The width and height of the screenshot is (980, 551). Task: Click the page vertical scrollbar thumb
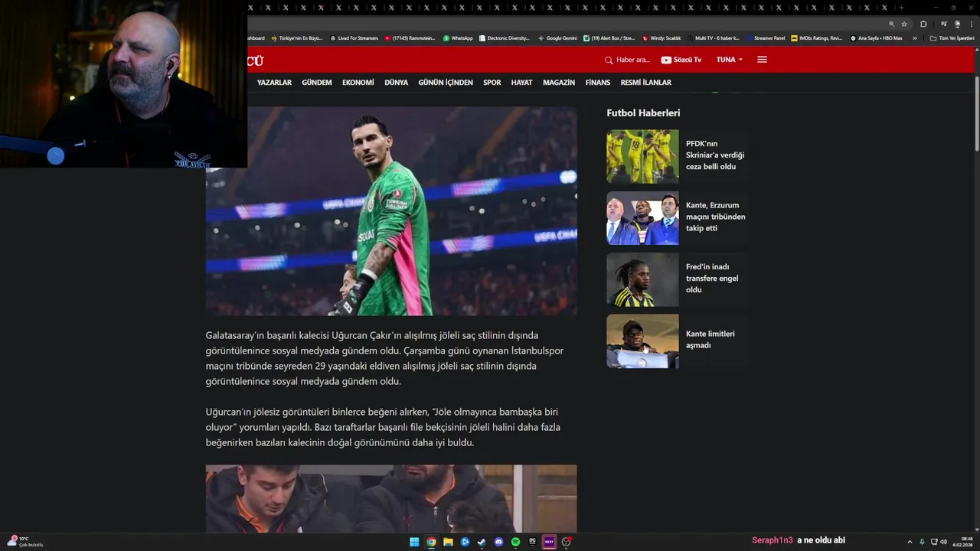pyautogui.click(x=977, y=114)
